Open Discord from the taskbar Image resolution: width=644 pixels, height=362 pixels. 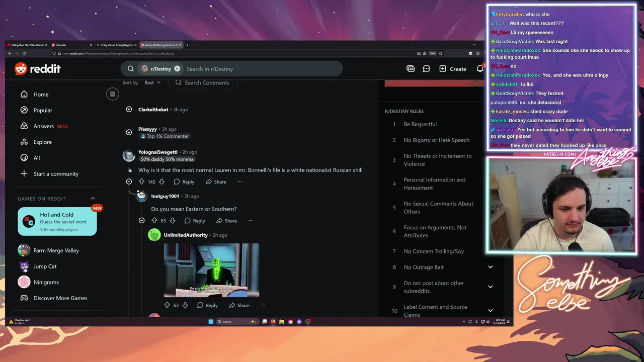(x=299, y=322)
